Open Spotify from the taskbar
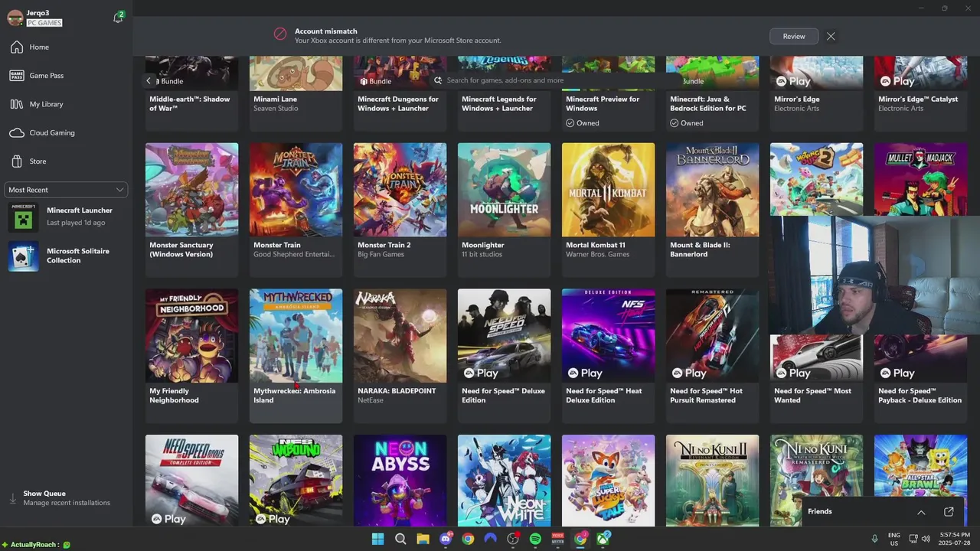The width and height of the screenshot is (980, 551). pyautogui.click(x=535, y=539)
